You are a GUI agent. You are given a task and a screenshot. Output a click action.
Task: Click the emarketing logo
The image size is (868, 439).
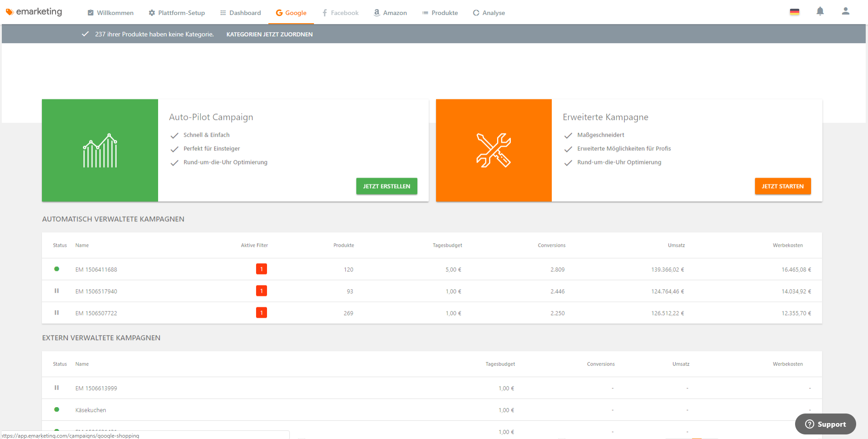tap(34, 12)
